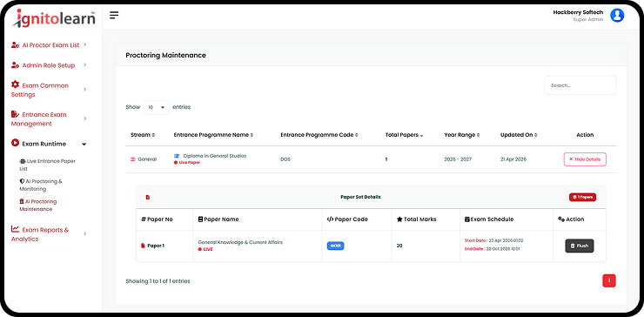644x317 pixels.
Task: Click the ignitolearn logo
Action: pyautogui.click(x=53, y=18)
